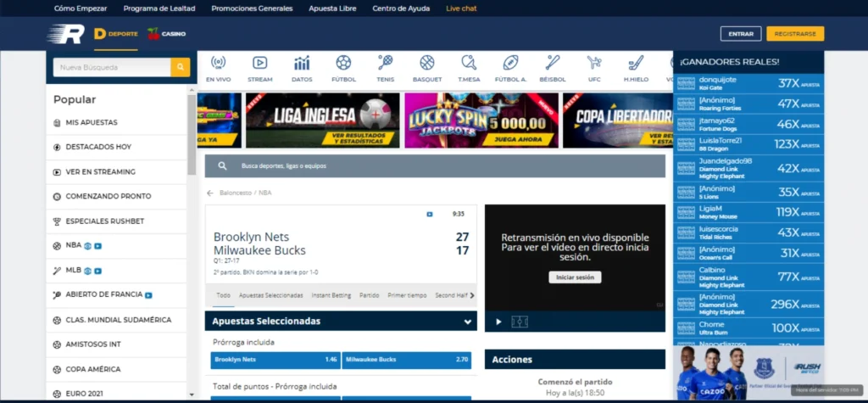Click the Registrarse button
Screen dimensions: 868x403
(x=794, y=34)
